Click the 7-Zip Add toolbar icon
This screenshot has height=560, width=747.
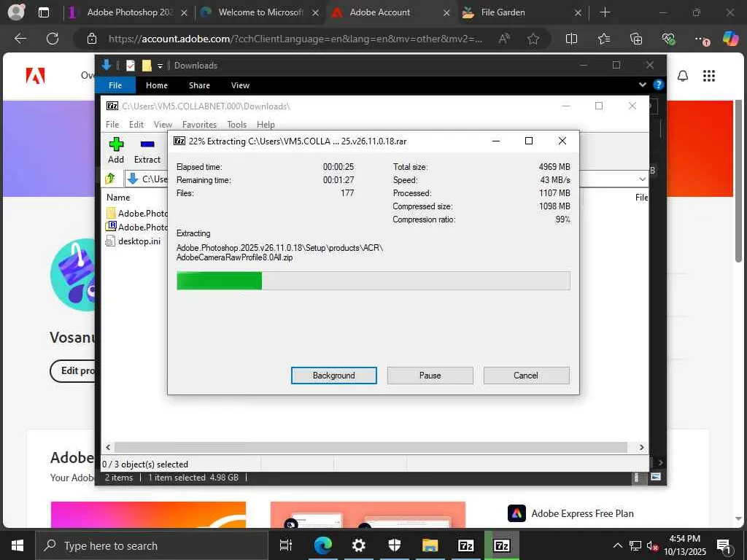click(116, 150)
